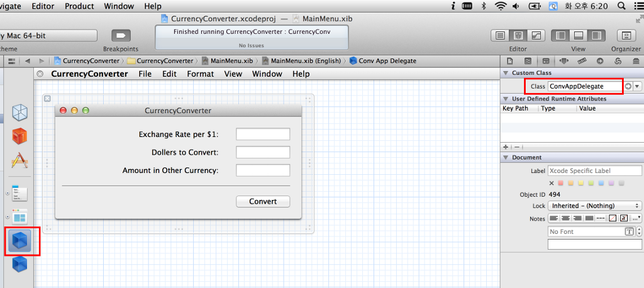Select CurrencyConverter folder in jump bar
Screen dimensions: 644x288
[160, 61]
